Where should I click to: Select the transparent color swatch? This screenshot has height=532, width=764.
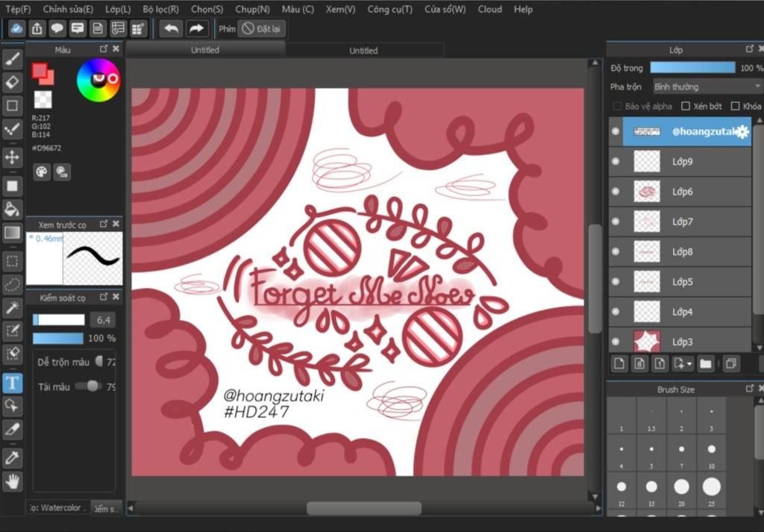click(x=43, y=99)
